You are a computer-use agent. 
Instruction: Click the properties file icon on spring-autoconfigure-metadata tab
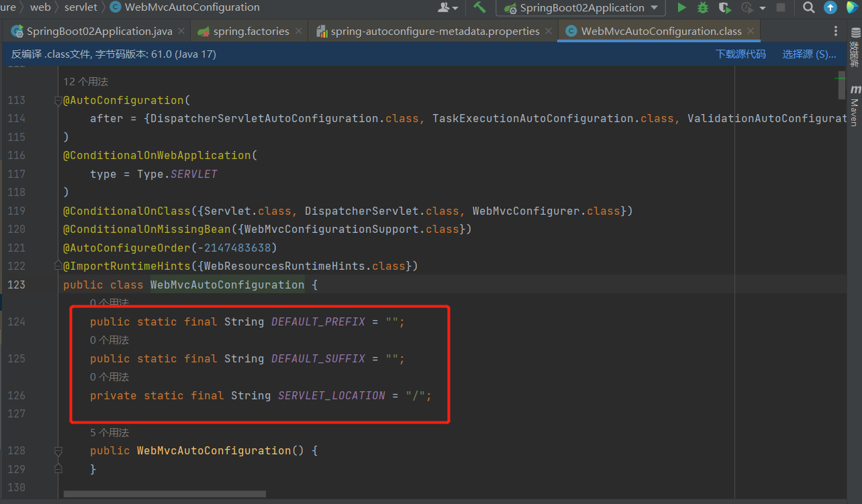pyautogui.click(x=322, y=31)
